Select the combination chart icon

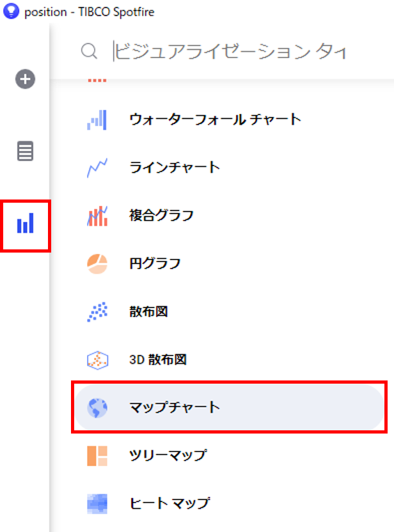point(97,215)
